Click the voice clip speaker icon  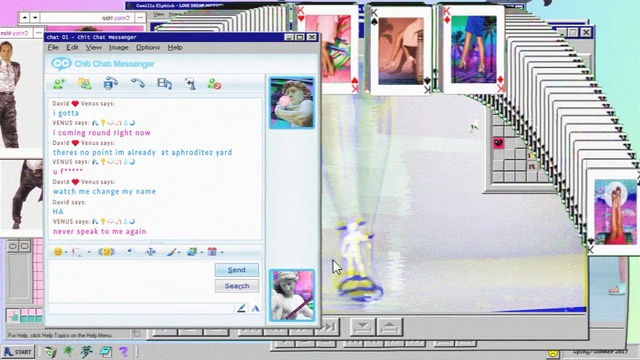pyautogui.click(x=130, y=251)
